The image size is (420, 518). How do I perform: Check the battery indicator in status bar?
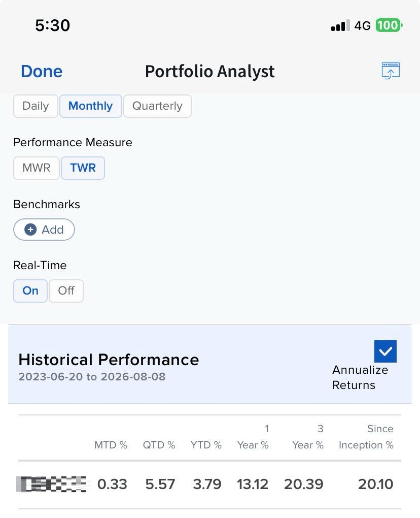tap(389, 25)
